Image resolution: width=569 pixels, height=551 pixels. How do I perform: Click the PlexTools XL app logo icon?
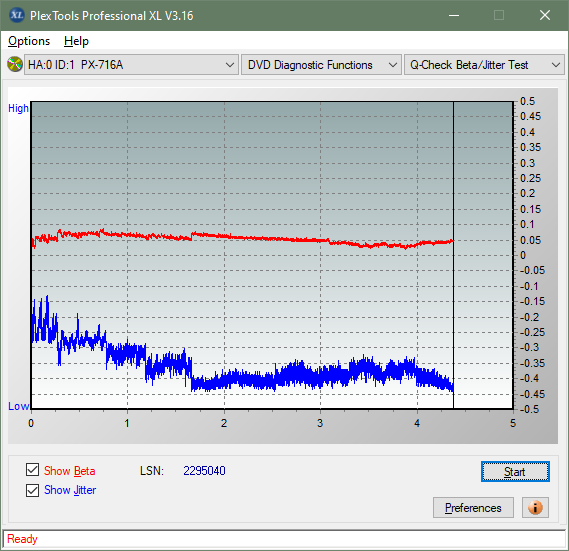click(16, 15)
